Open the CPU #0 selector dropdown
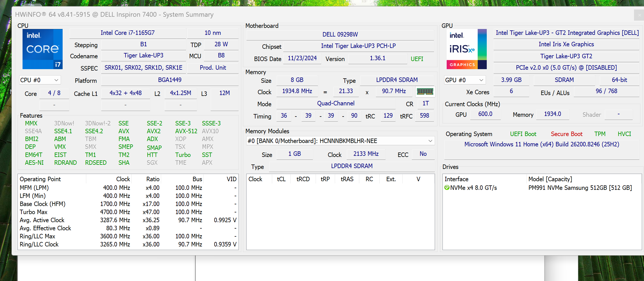The image size is (644, 281). pos(40,80)
